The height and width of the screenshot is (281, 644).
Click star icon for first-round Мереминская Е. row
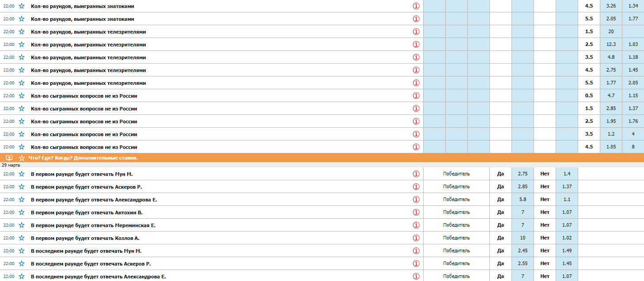22,225
